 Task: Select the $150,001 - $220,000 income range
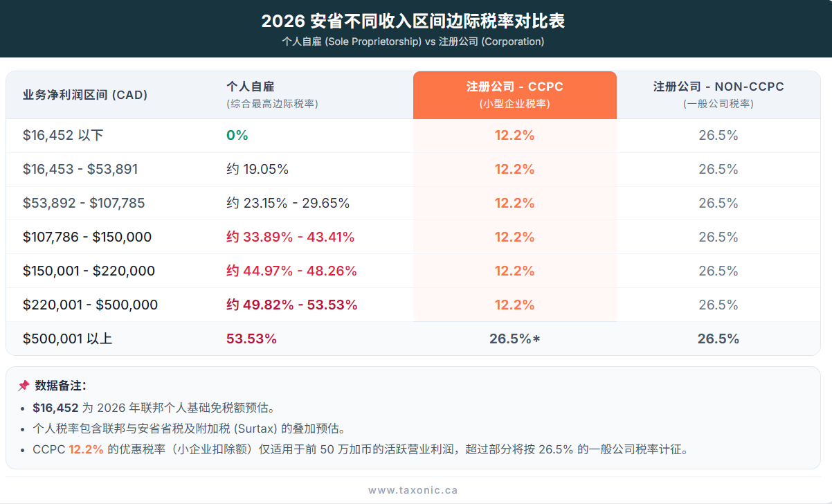(x=89, y=271)
